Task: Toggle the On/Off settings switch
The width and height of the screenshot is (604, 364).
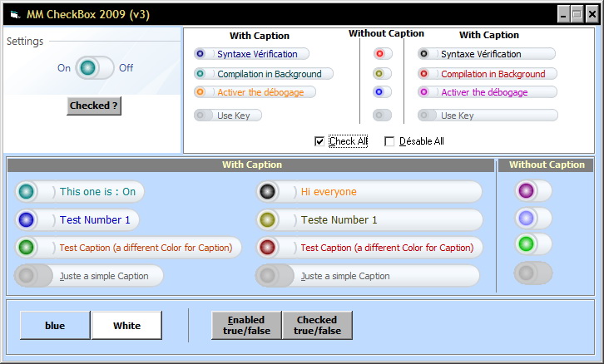Action: (x=94, y=68)
